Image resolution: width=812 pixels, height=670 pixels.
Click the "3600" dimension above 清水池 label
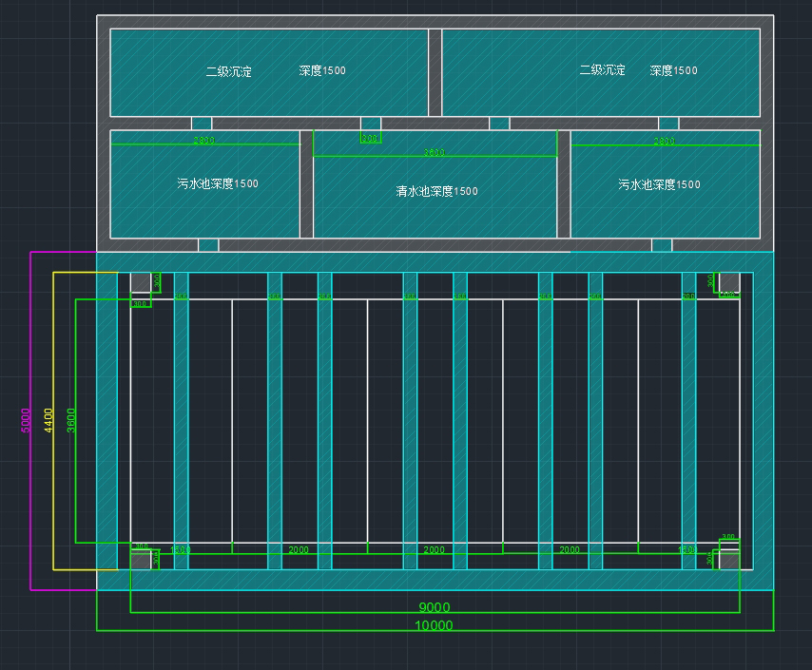click(x=434, y=152)
